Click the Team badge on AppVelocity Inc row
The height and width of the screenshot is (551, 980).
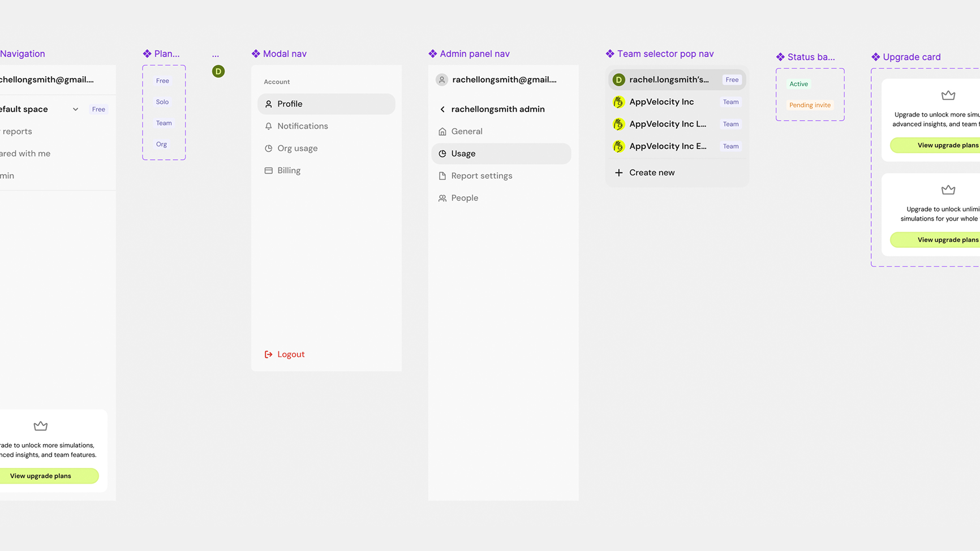[731, 102]
